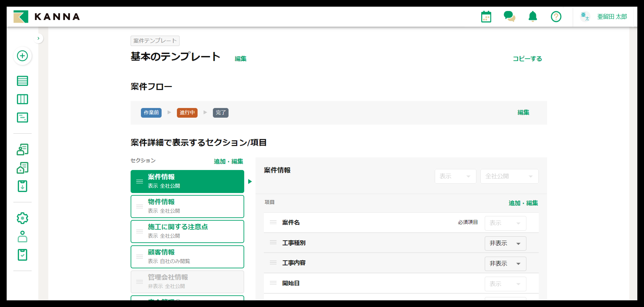Open visibility dropdown for 開始日
The width and height of the screenshot is (644, 307).
(x=505, y=284)
